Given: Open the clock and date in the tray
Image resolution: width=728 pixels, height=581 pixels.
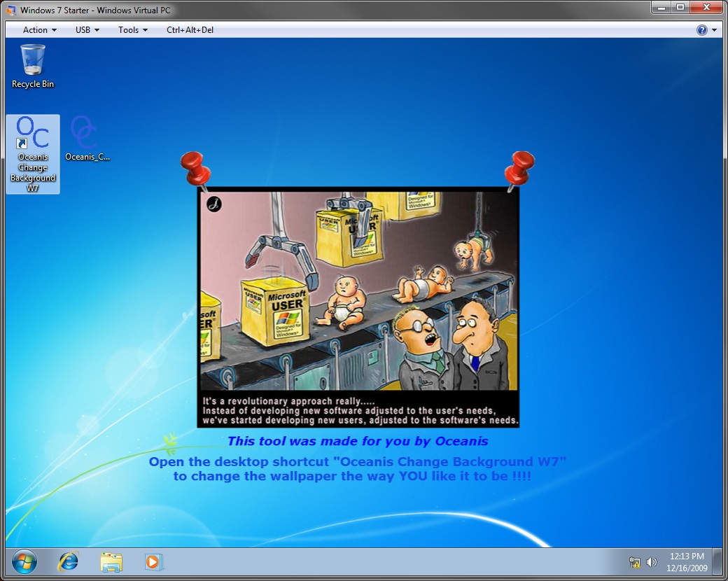Looking at the screenshot, I should coord(686,562).
